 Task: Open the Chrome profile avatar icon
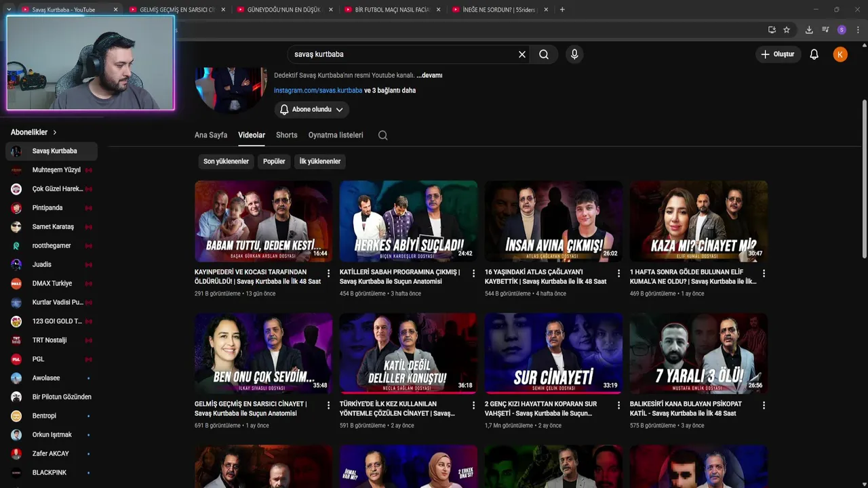point(842,30)
